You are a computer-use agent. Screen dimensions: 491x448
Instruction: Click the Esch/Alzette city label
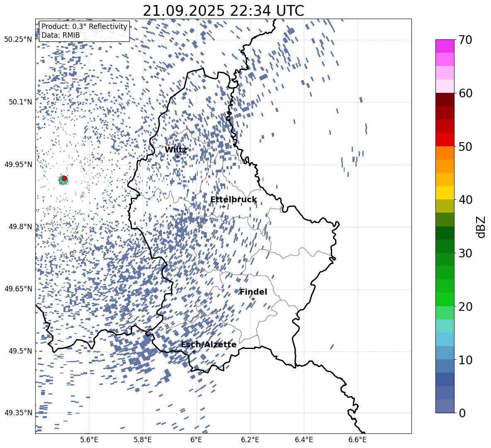tap(209, 344)
